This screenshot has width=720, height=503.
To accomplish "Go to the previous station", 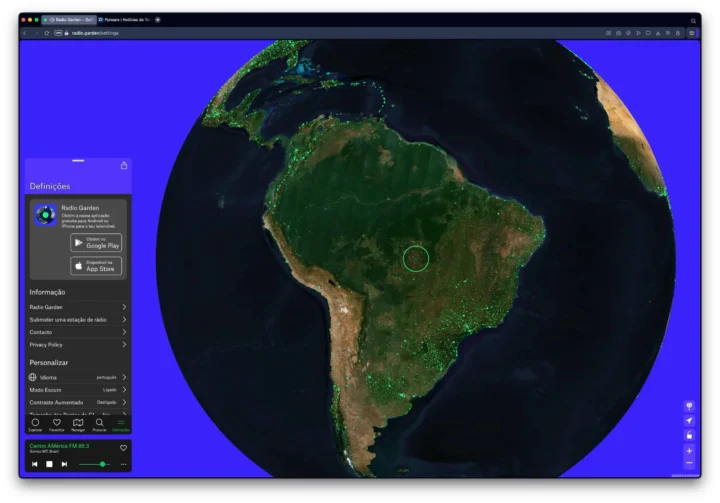I will click(34, 464).
